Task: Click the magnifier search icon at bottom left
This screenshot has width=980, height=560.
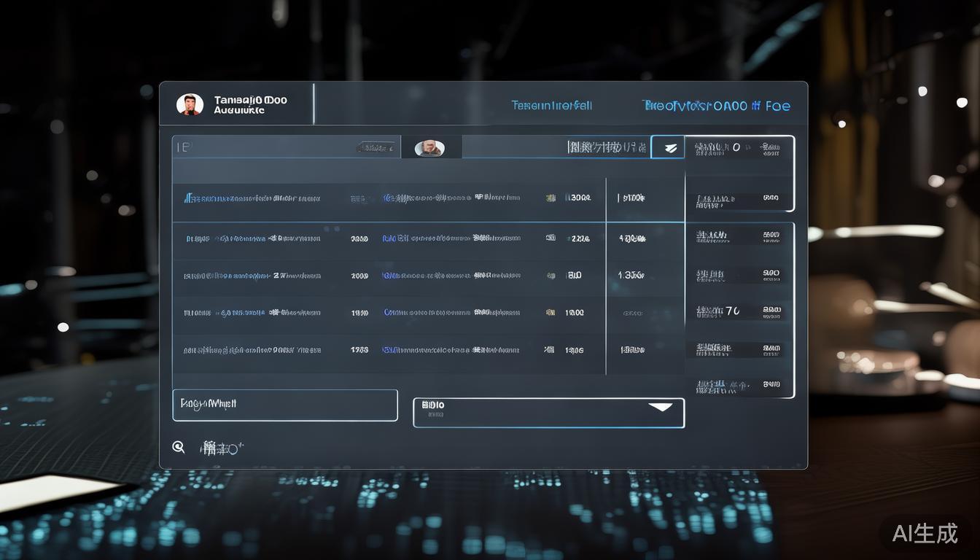Action: click(179, 447)
